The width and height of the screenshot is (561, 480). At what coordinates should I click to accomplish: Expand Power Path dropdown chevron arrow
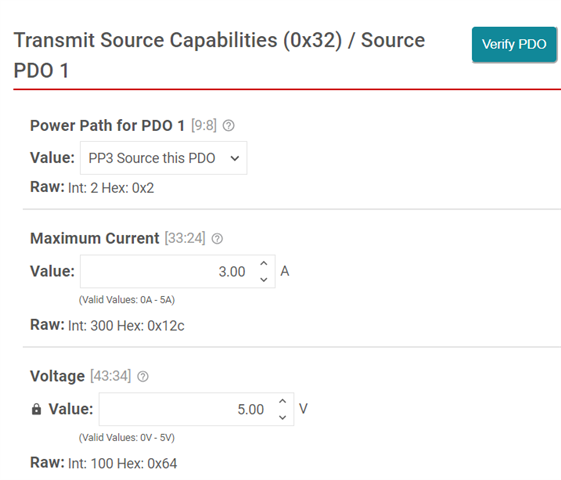[235, 158]
